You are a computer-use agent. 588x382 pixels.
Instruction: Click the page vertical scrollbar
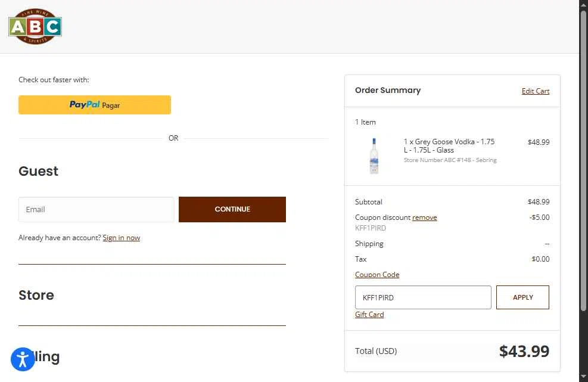[583, 162]
